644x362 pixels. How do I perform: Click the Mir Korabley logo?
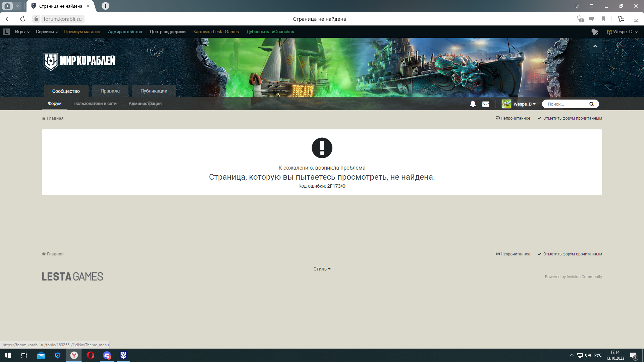point(79,61)
